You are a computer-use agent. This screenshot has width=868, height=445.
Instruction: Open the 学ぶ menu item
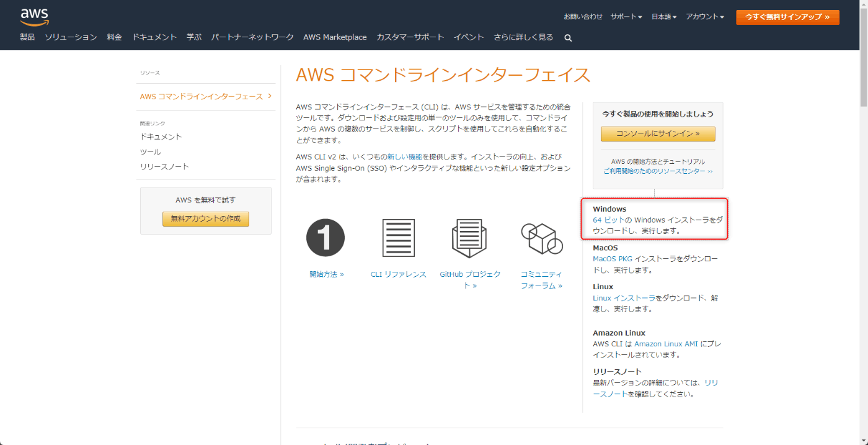pos(194,37)
